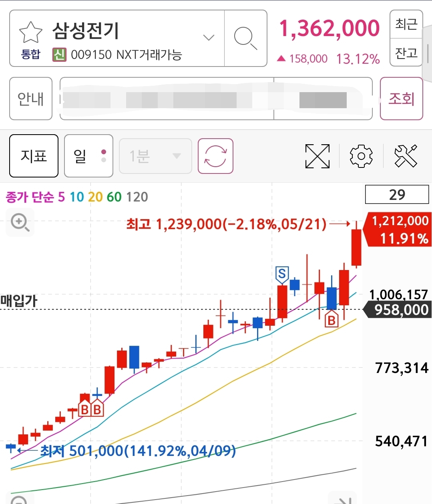The image size is (432, 504).
Task: Tap the 13.12% change rate
Action: [358, 59]
